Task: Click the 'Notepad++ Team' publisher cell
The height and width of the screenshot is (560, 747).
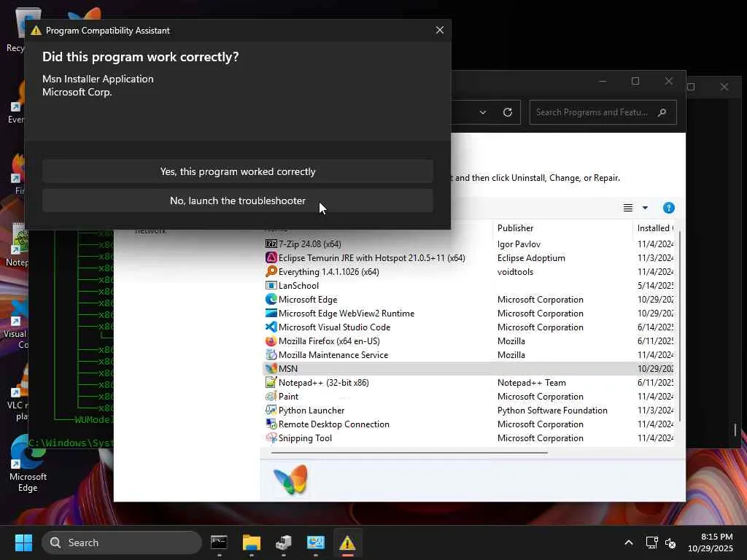Action: click(x=531, y=382)
